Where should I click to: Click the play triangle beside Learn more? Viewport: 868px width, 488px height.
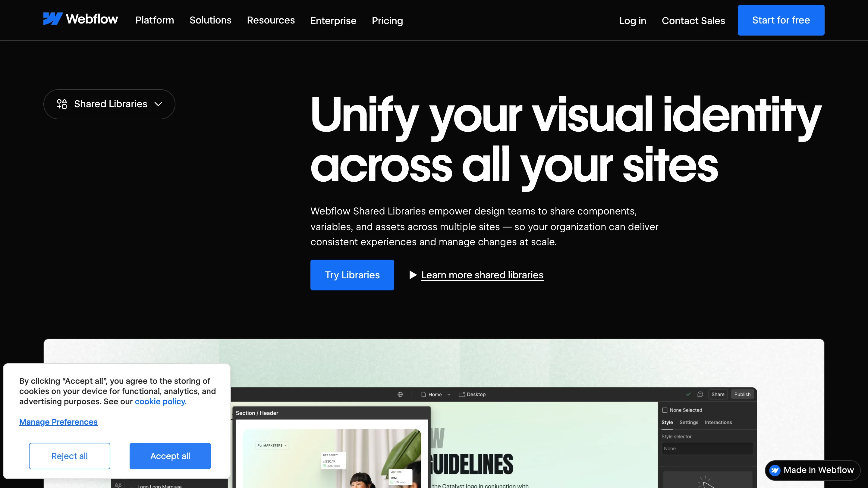[x=413, y=275]
